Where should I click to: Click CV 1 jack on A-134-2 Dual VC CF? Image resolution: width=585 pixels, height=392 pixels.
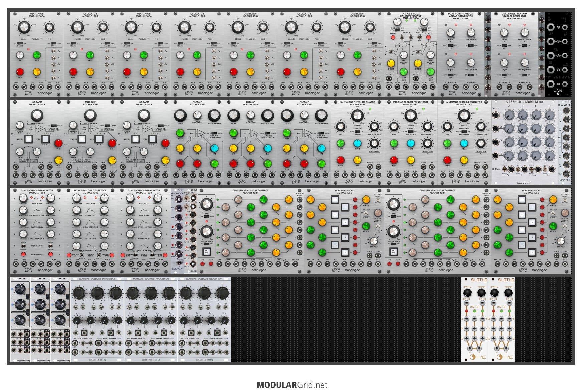(x=567, y=110)
